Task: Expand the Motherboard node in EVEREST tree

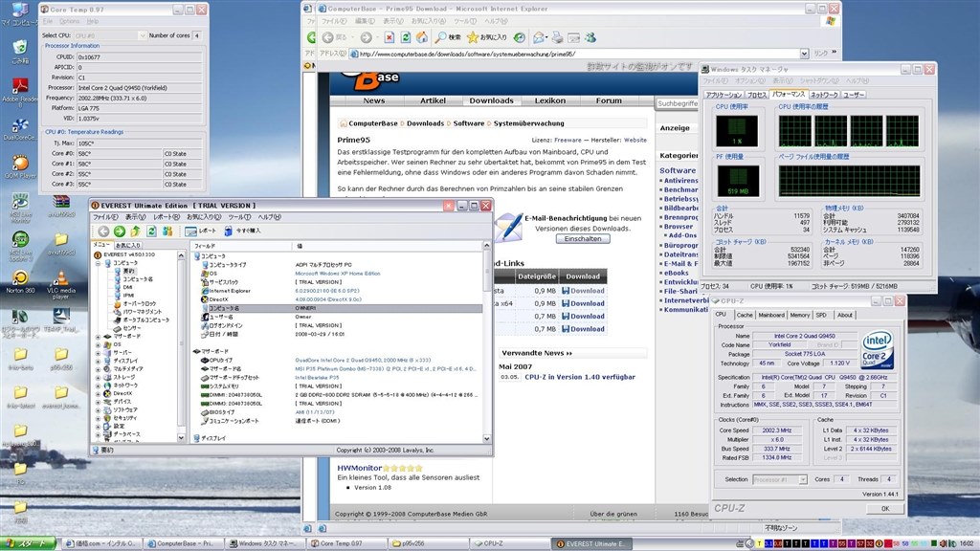Action: coord(99,337)
